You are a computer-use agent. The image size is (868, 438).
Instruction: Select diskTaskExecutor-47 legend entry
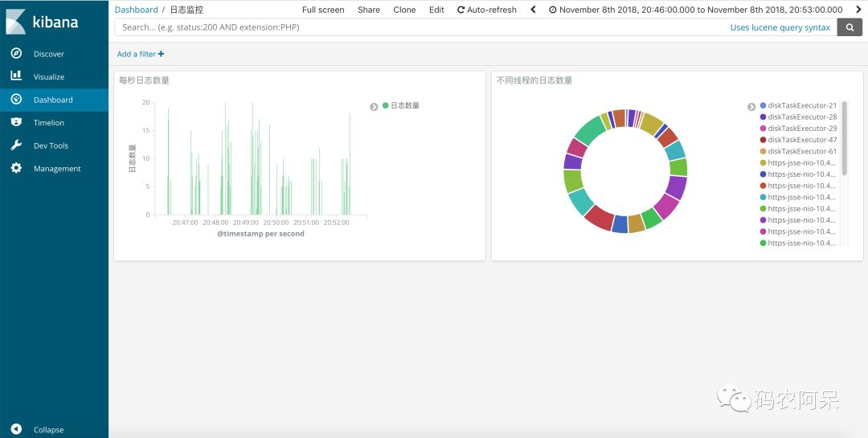(802, 140)
